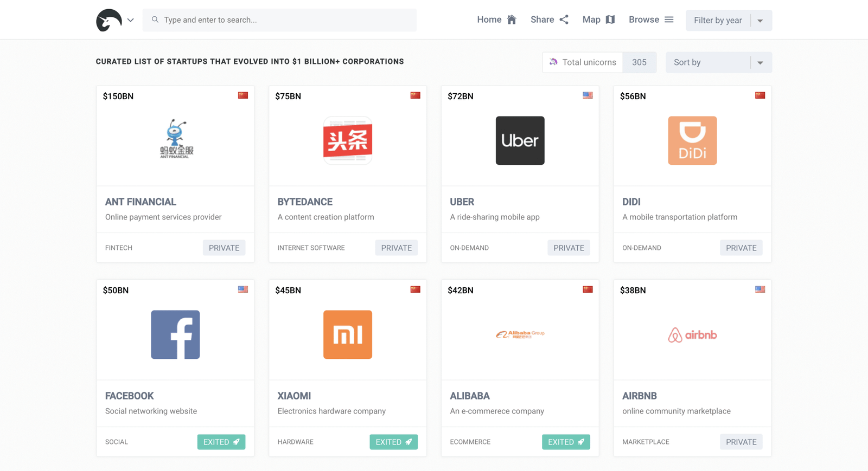Select the Xiaomi Mi logo
This screenshot has height=471, width=868.
pyautogui.click(x=348, y=334)
